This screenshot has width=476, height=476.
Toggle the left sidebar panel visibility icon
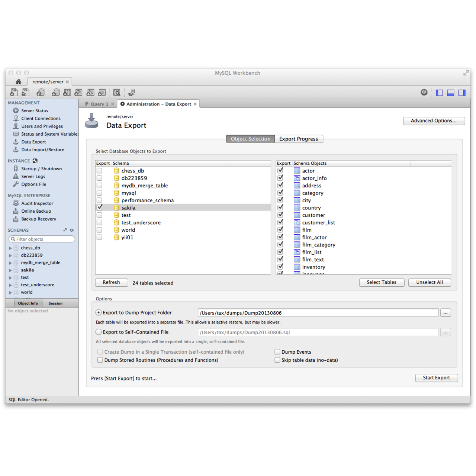click(439, 93)
